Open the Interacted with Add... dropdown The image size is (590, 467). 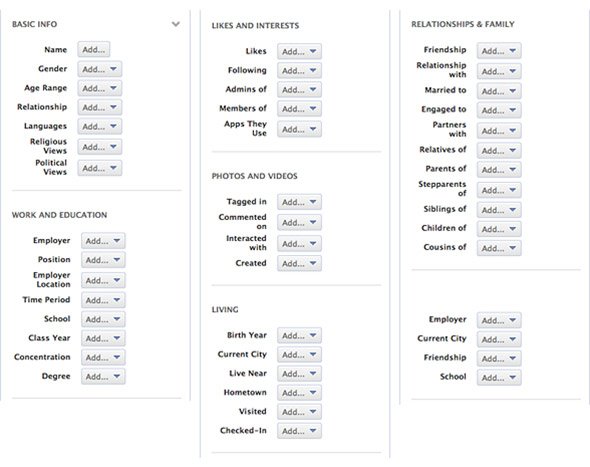(x=299, y=243)
